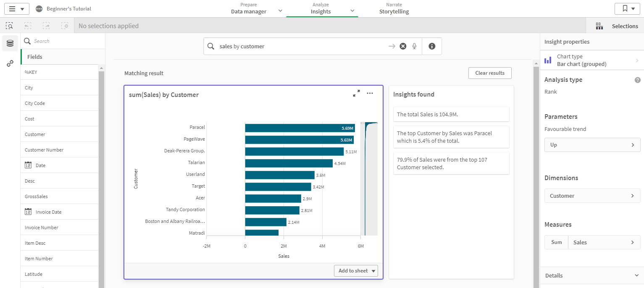Open the Selections panel
This screenshot has width=644, height=288.
coord(625,26)
